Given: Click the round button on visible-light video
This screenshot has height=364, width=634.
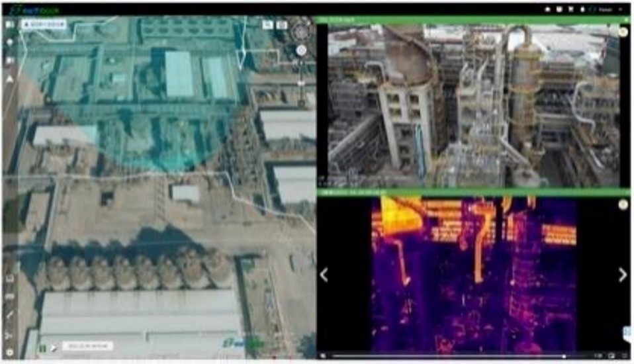Looking at the screenshot, I should tap(623, 31).
